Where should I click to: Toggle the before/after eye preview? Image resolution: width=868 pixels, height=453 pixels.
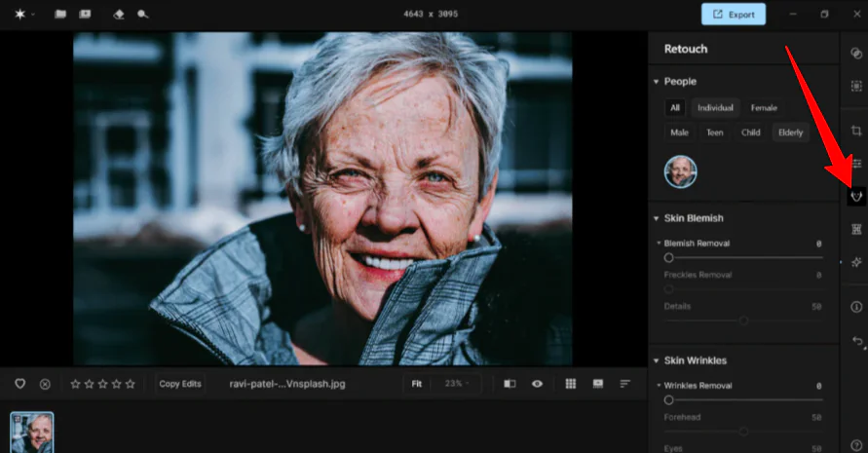[x=537, y=384]
